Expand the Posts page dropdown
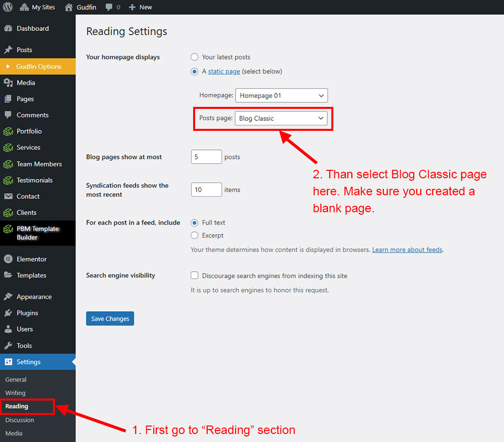Viewport: 504px width, 442px height. point(280,118)
